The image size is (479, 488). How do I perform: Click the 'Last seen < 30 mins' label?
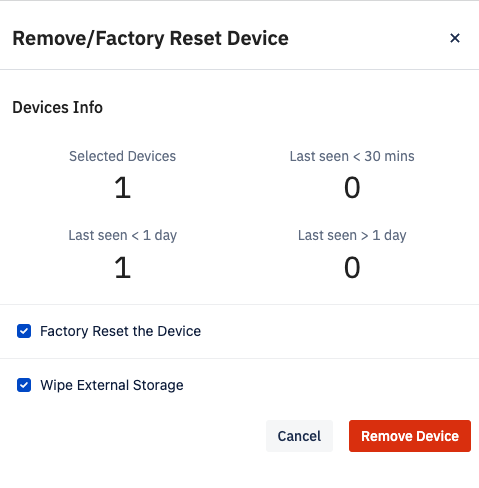coord(352,156)
